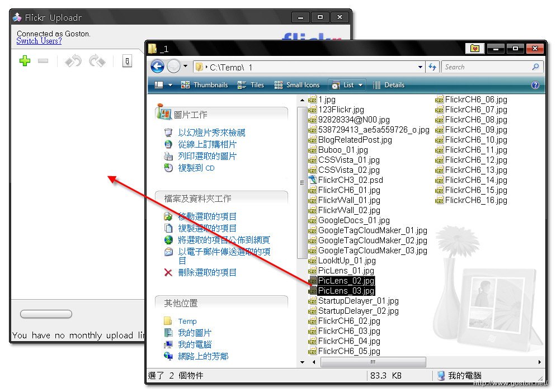
Task: Click 列印選取的圖片 print link
Action: click(207, 156)
